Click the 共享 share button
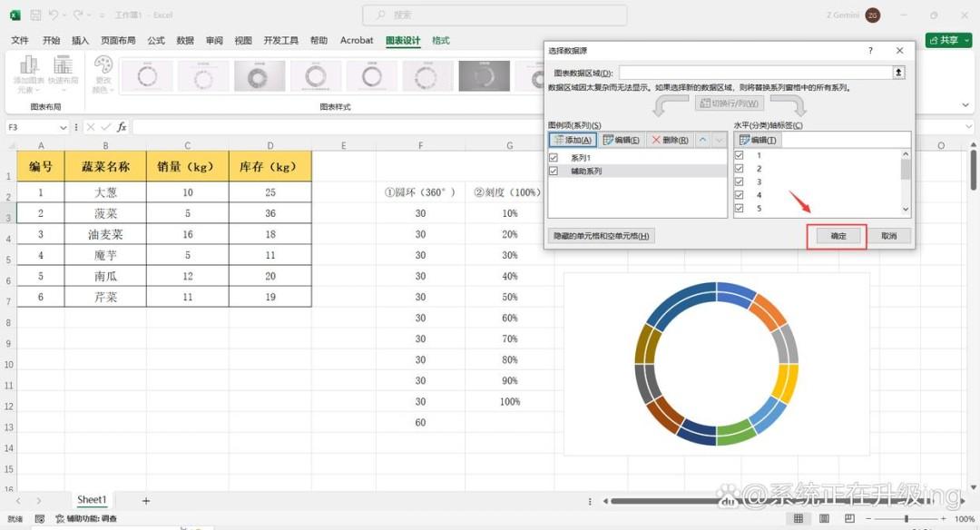The image size is (980, 530). tap(949, 40)
